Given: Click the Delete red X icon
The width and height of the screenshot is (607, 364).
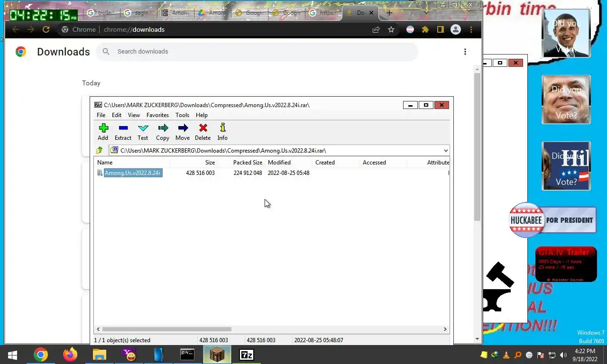Looking at the screenshot, I should 202,132.
